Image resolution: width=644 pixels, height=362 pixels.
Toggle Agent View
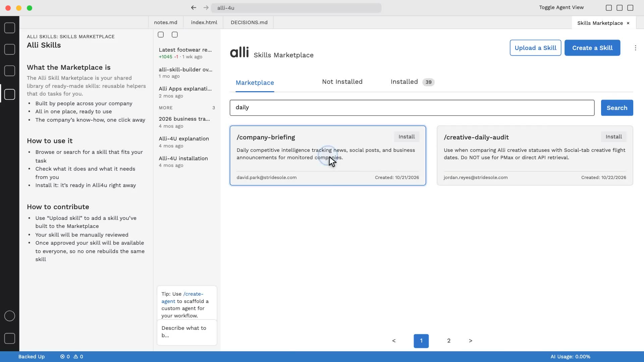pos(561,7)
